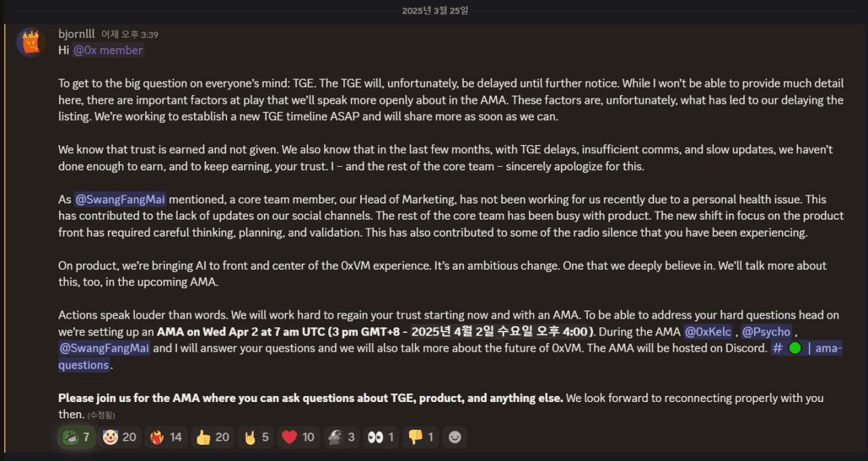868x461 pixels.
Task: Click the moai statue reaction
Action: pyautogui.click(x=342, y=437)
